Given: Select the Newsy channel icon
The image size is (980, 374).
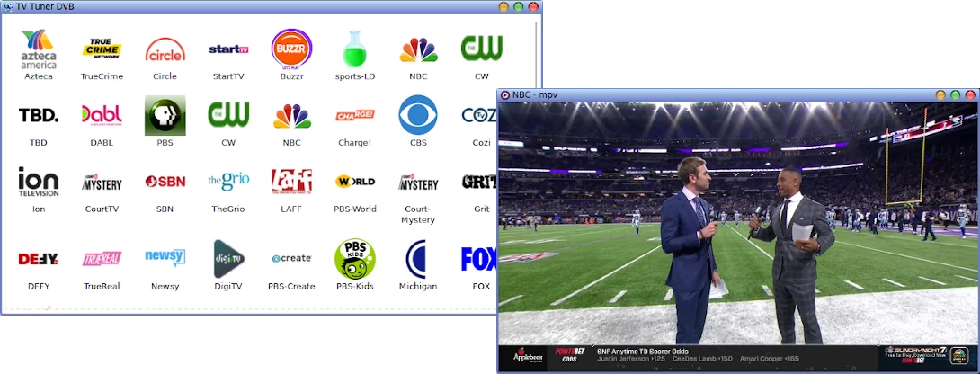Looking at the screenshot, I should tap(165, 257).
